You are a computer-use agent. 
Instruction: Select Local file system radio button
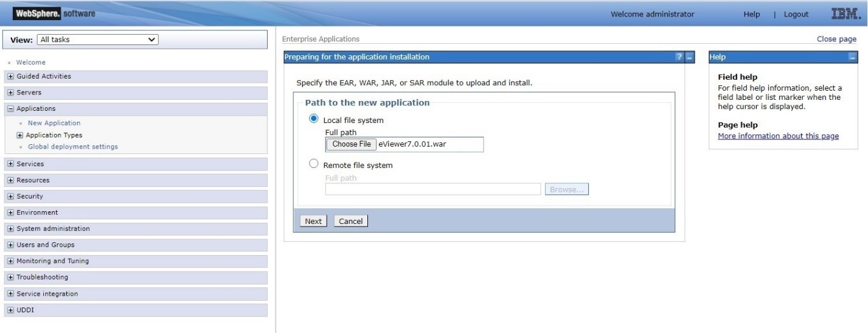point(314,119)
